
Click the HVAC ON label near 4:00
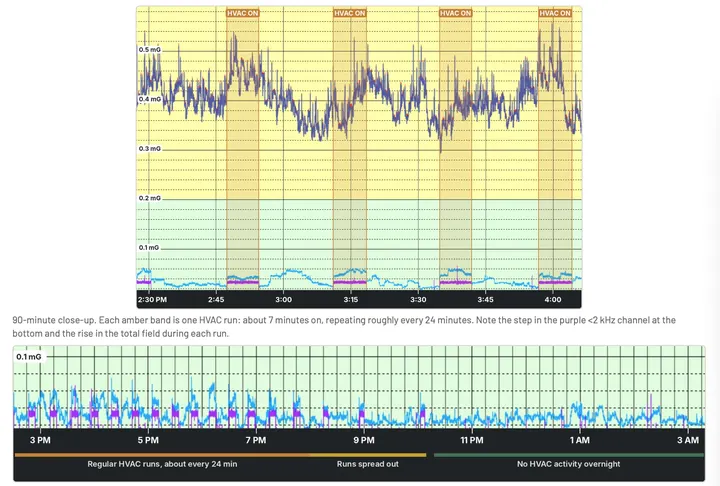tap(555, 13)
